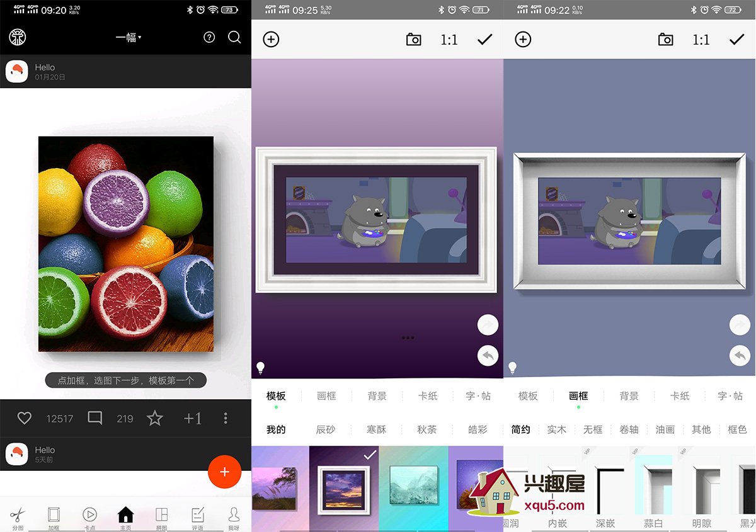Pick the teal mountain painting template
This screenshot has width=756, height=532.
pos(414,489)
